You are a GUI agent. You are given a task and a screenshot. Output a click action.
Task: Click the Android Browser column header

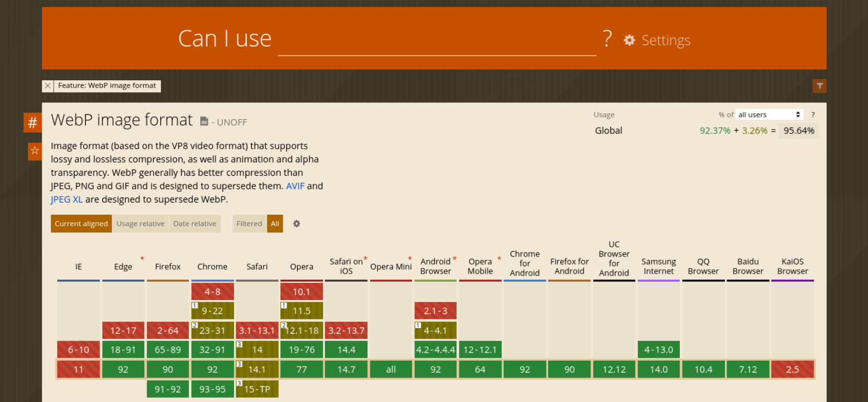435,266
